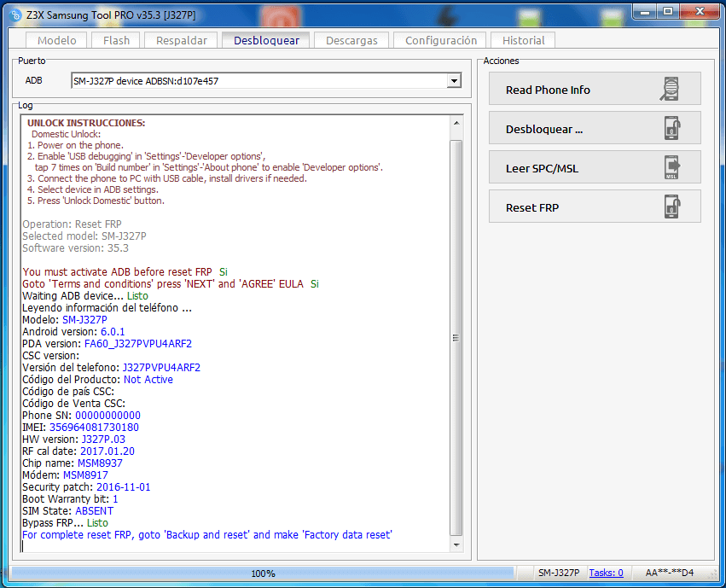Open the Configuración tab

[440, 40]
